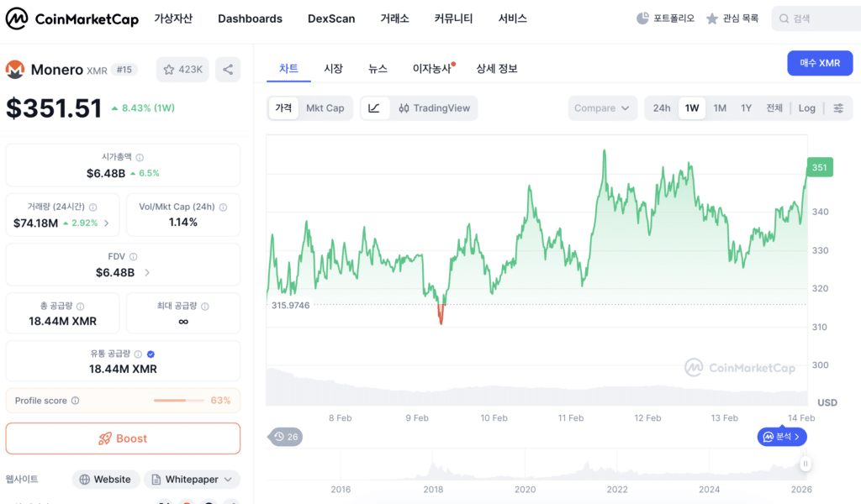This screenshot has width=861, height=504.
Task: Show info for max supply (최대 공급량)
Action: pos(205,306)
